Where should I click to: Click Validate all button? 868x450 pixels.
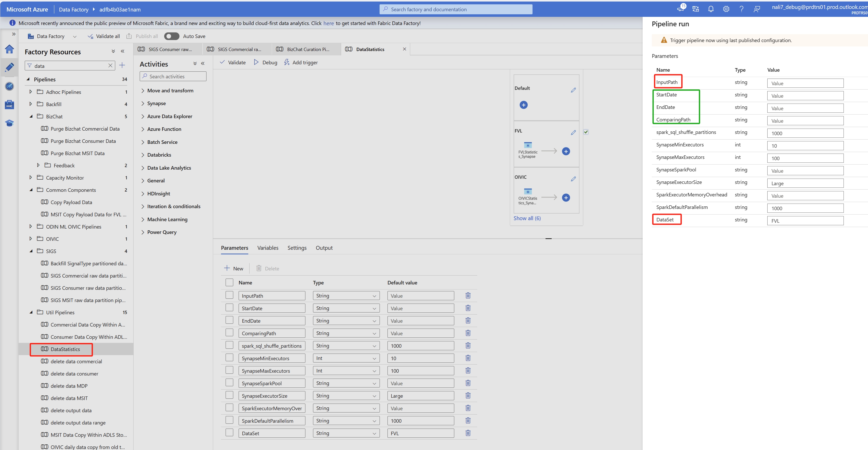pos(103,36)
